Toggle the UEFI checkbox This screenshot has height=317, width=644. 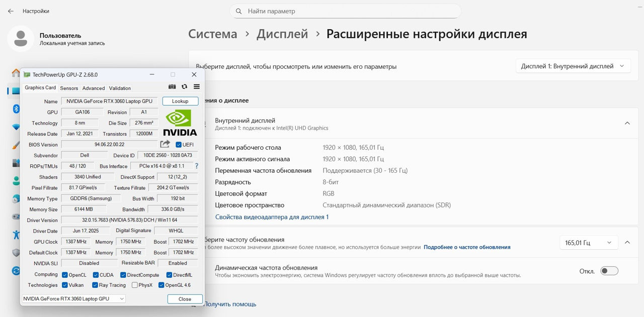[179, 145]
